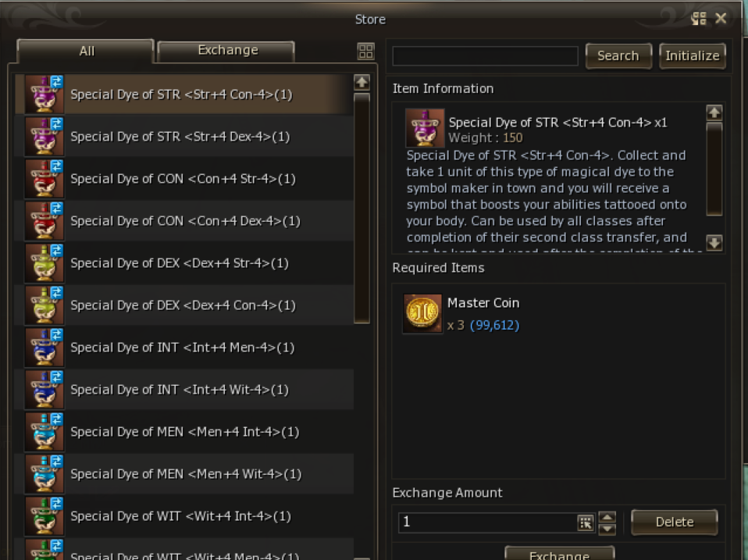Click the green WIT Int-4 dye icon
Viewport: 748px width, 560px height.
pos(45,516)
